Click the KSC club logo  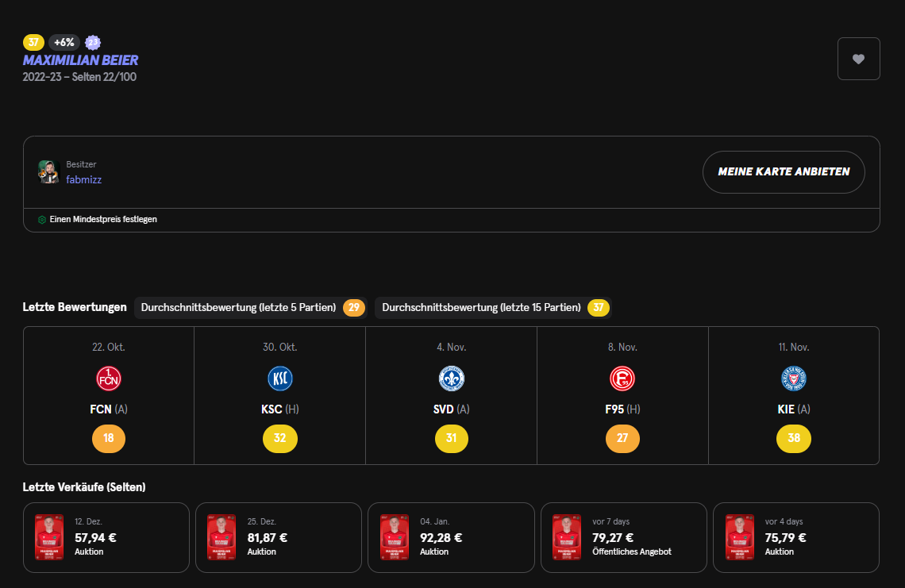(279, 379)
